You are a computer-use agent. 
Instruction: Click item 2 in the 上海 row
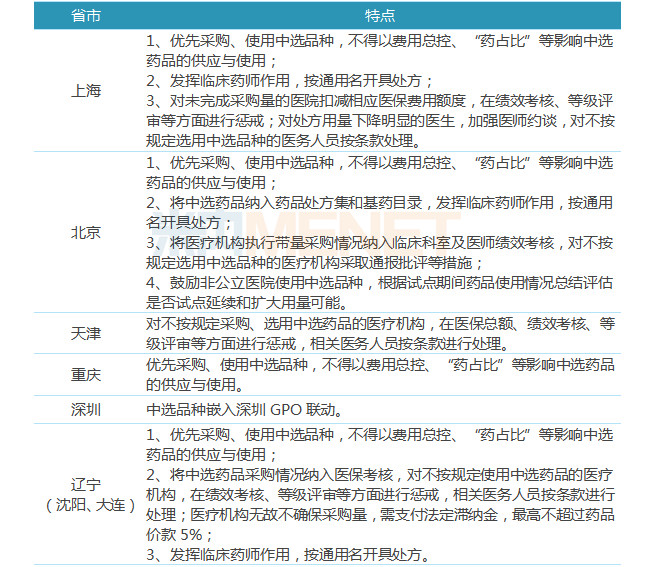(290, 81)
